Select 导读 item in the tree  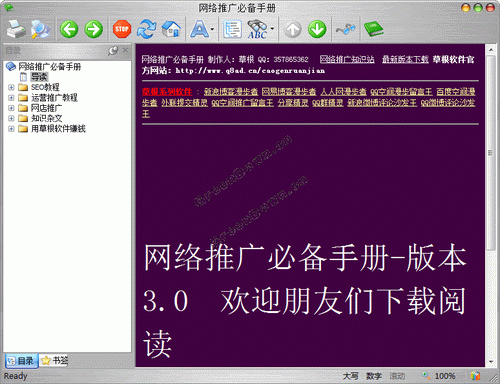point(39,77)
